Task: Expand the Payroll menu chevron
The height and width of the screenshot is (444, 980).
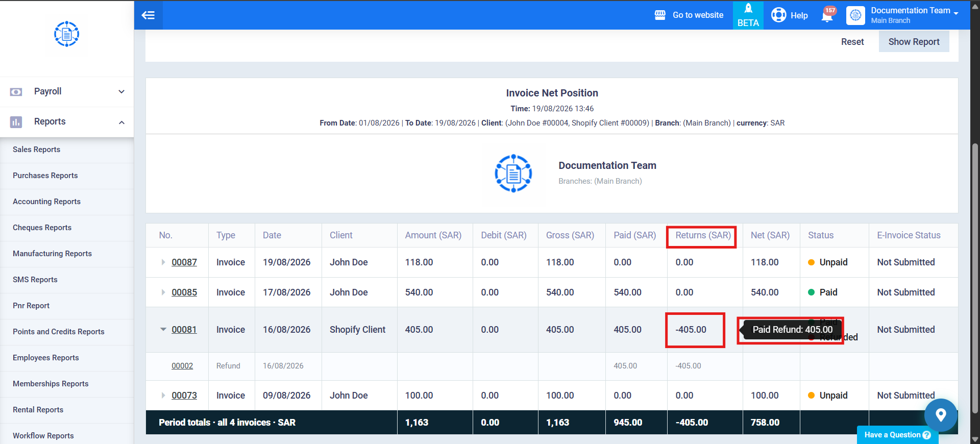Action: click(121, 92)
